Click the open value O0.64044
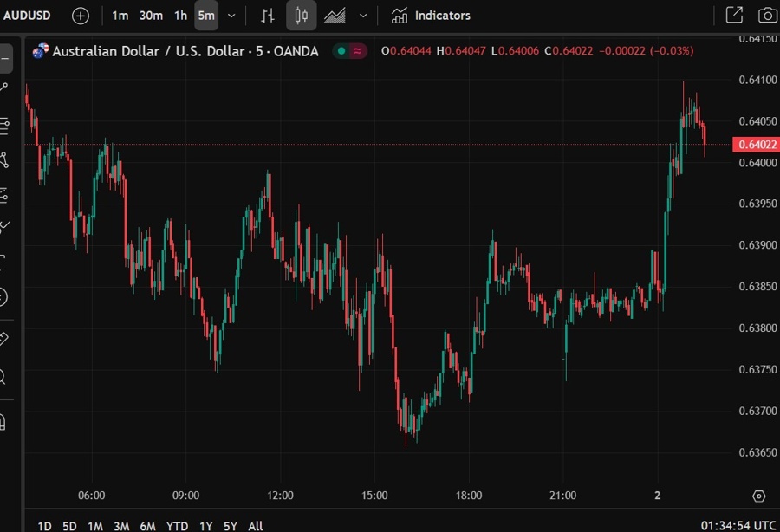This screenshot has height=532, width=780. click(406, 51)
